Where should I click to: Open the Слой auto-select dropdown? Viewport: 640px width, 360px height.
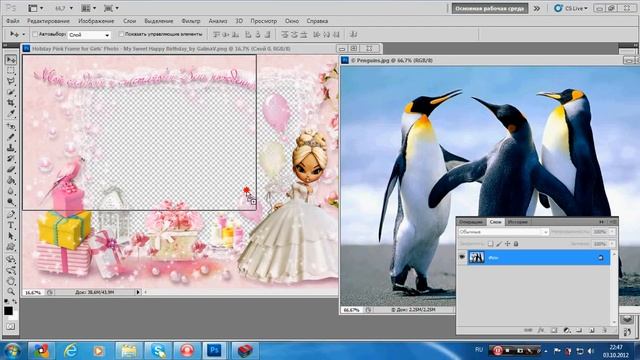click(89, 35)
